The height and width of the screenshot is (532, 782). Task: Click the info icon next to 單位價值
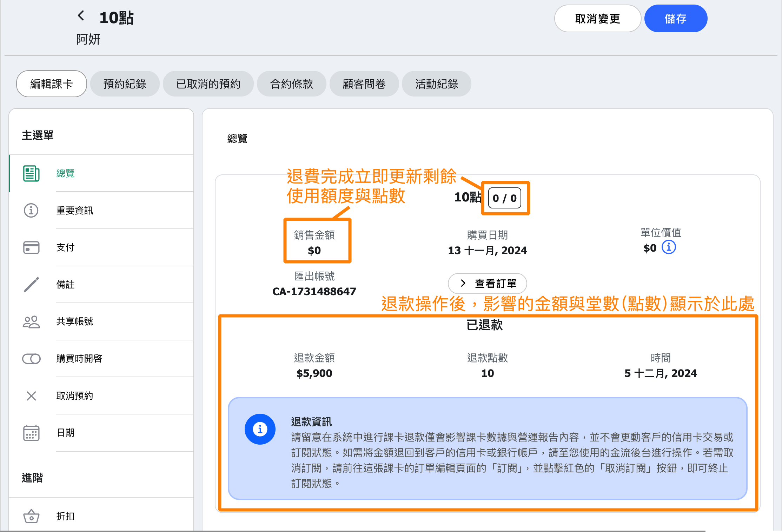coord(669,247)
